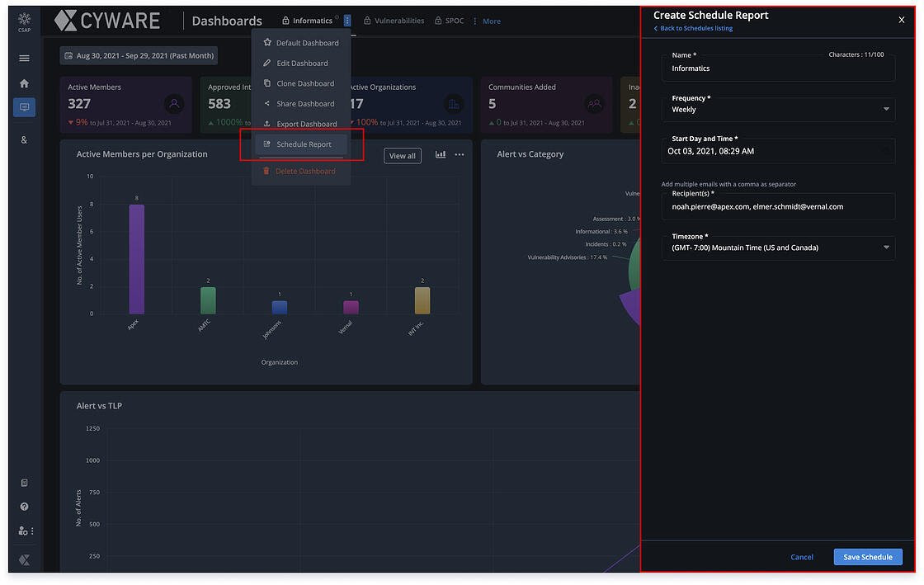
Task: Open the Active Members chart three-dot menu
Action: pos(460,154)
